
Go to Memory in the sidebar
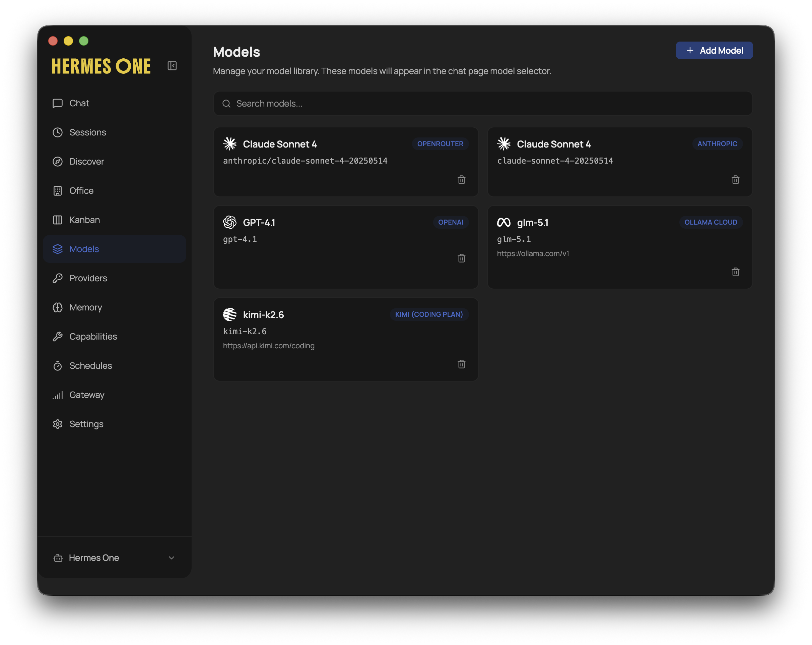tap(115, 307)
